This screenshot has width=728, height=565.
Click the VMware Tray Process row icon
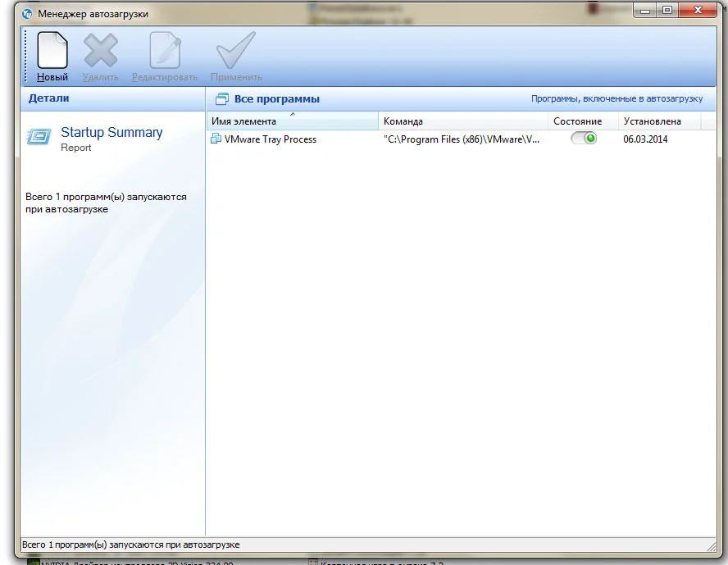(x=216, y=139)
